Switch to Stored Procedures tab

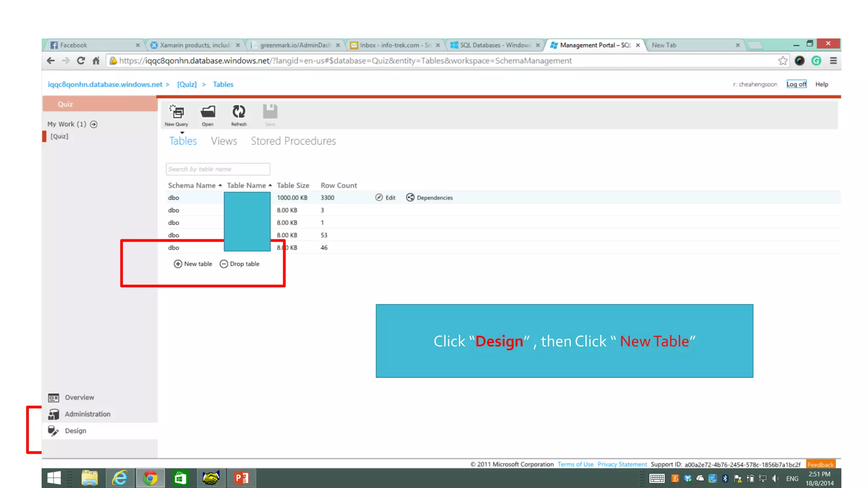tap(293, 141)
